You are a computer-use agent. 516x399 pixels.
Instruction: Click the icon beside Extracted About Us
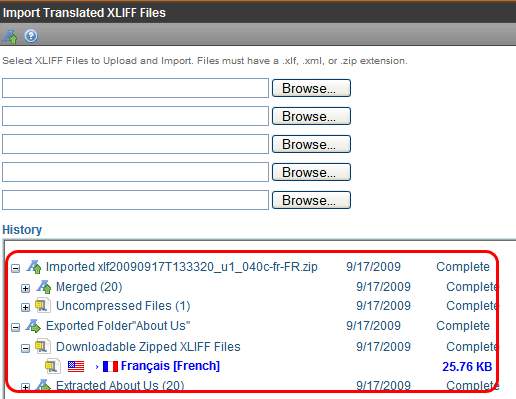coord(44,385)
